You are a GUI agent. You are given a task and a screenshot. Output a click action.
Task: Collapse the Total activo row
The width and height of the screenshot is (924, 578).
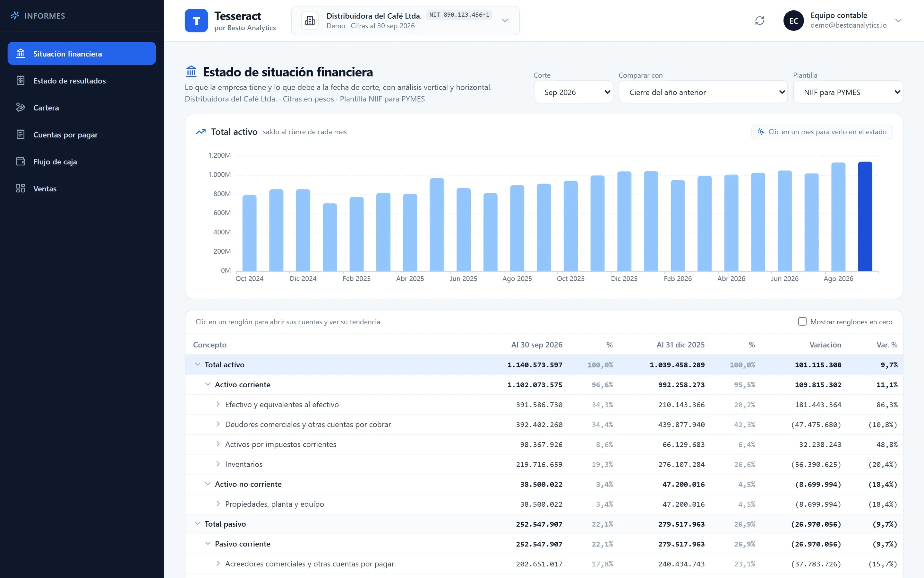point(197,365)
